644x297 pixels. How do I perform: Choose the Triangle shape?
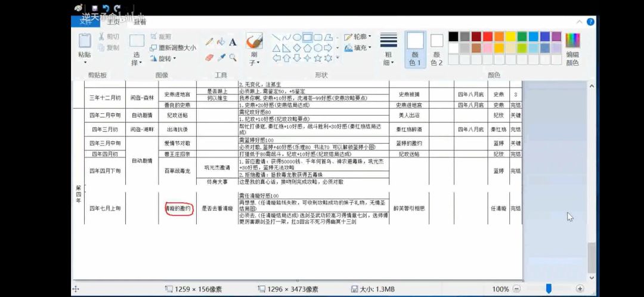click(277, 48)
